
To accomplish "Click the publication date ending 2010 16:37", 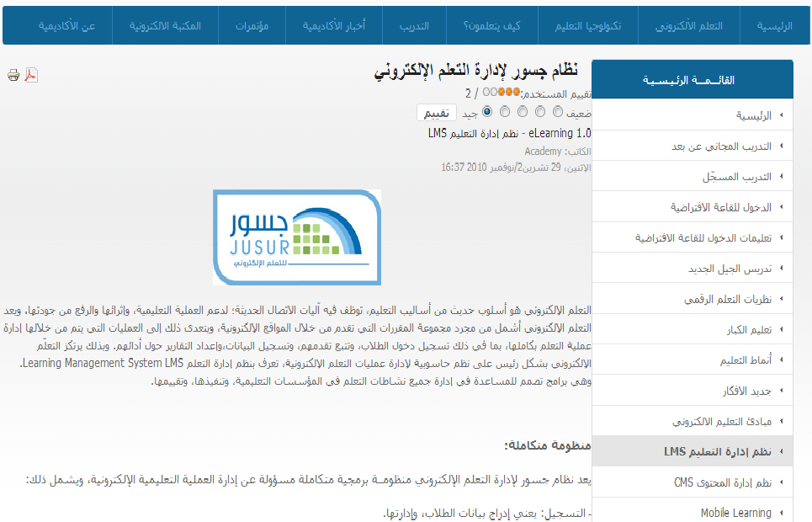I will click(x=516, y=168).
